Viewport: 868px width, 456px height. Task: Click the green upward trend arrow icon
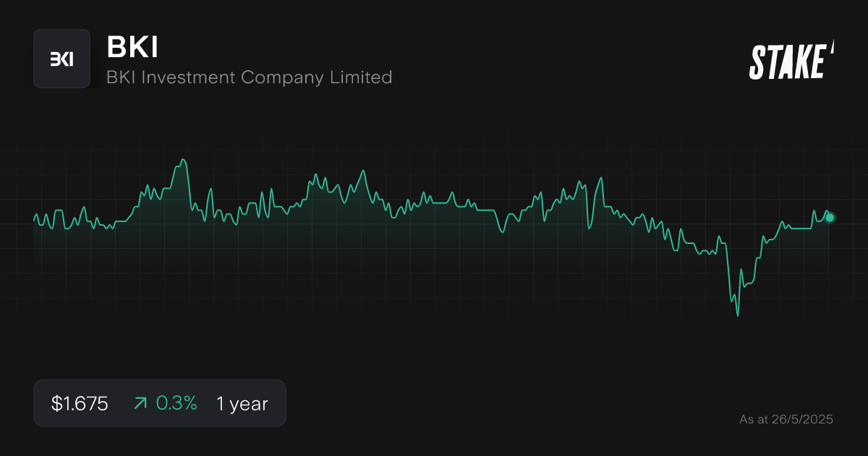[x=140, y=403]
